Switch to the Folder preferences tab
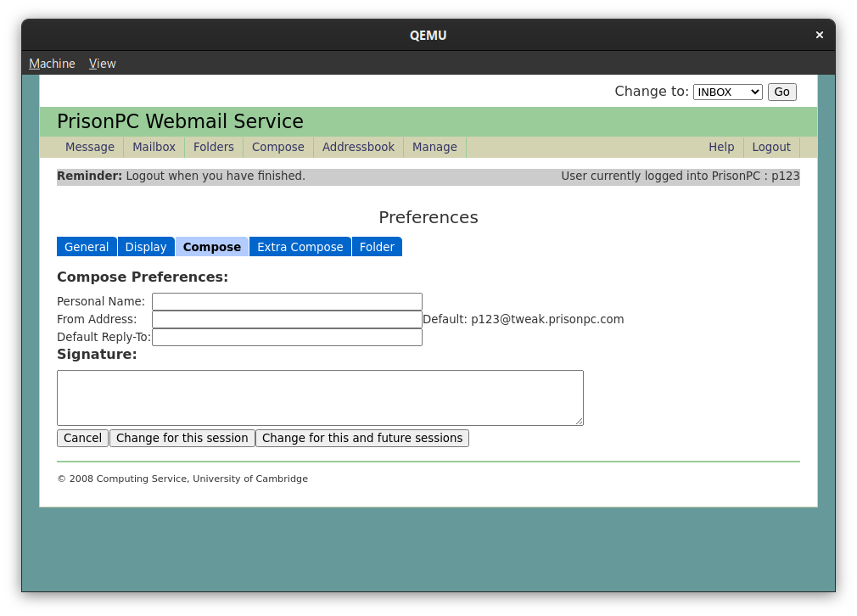 pyautogui.click(x=377, y=247)
